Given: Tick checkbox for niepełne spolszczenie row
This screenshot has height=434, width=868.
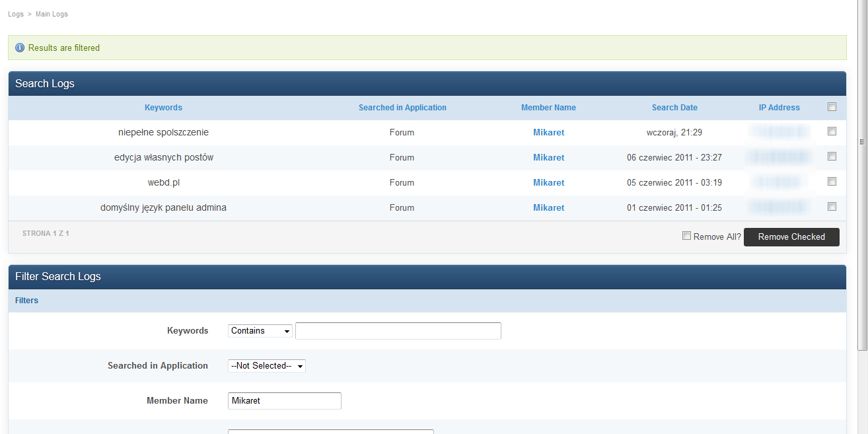Looking at the screenshot, I should click(832, 131).
